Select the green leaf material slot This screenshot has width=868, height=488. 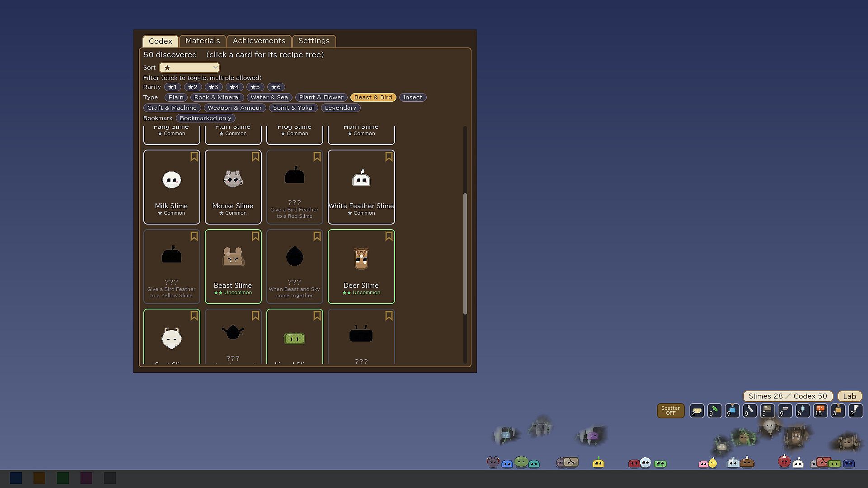click(x=714, y=411)
